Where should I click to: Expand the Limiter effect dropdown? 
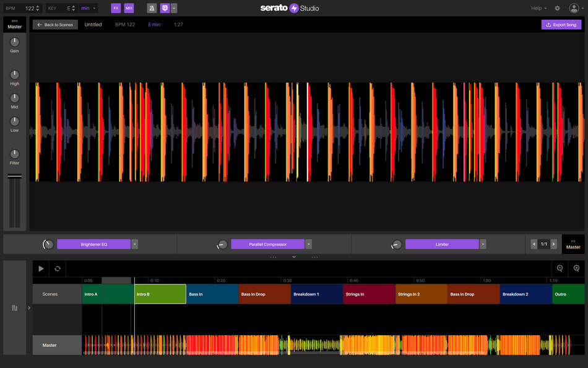coord(483,244)
